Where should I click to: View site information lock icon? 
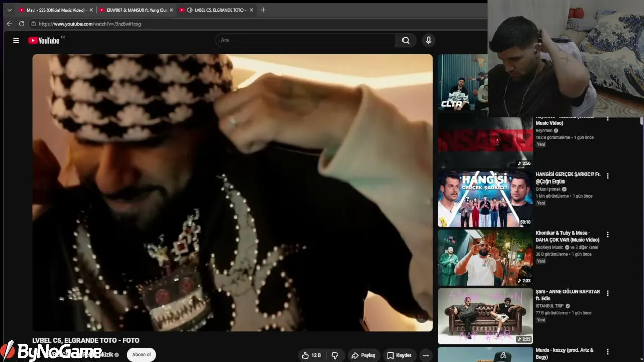click(33, 24)
